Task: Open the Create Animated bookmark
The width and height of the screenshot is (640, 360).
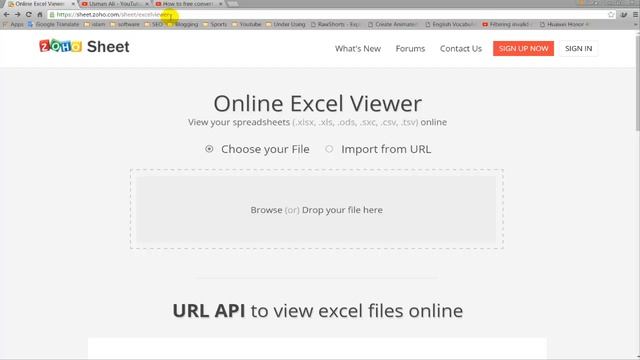Action: [x=393, y=24]
